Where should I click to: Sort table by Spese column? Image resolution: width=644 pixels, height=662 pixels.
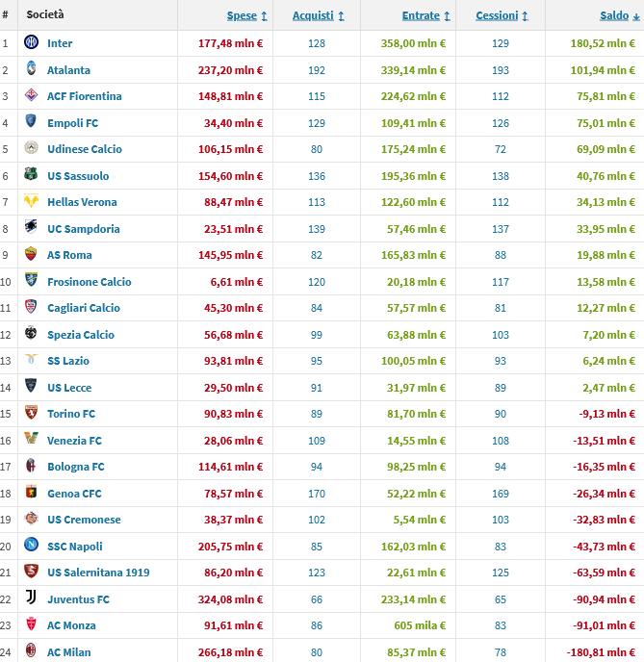point(246,16)
